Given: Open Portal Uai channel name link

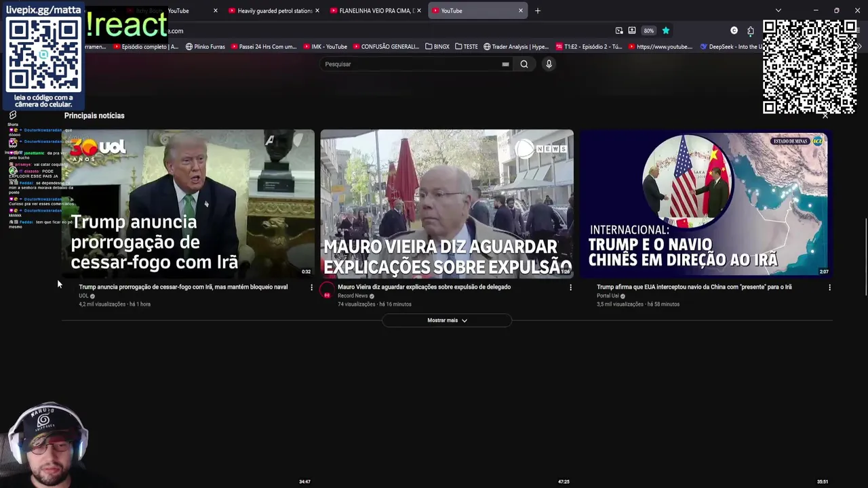Looking at the screenshot, I should point(608,296).
